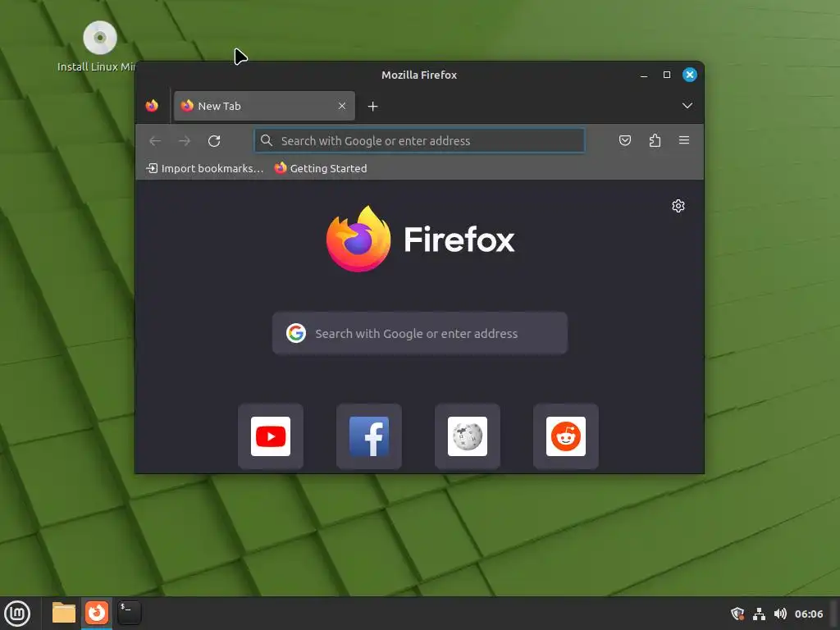This screenshot has height=630, width=840.
Task: Open the Wikipedia shortcut tile
Action: [468, 436]
